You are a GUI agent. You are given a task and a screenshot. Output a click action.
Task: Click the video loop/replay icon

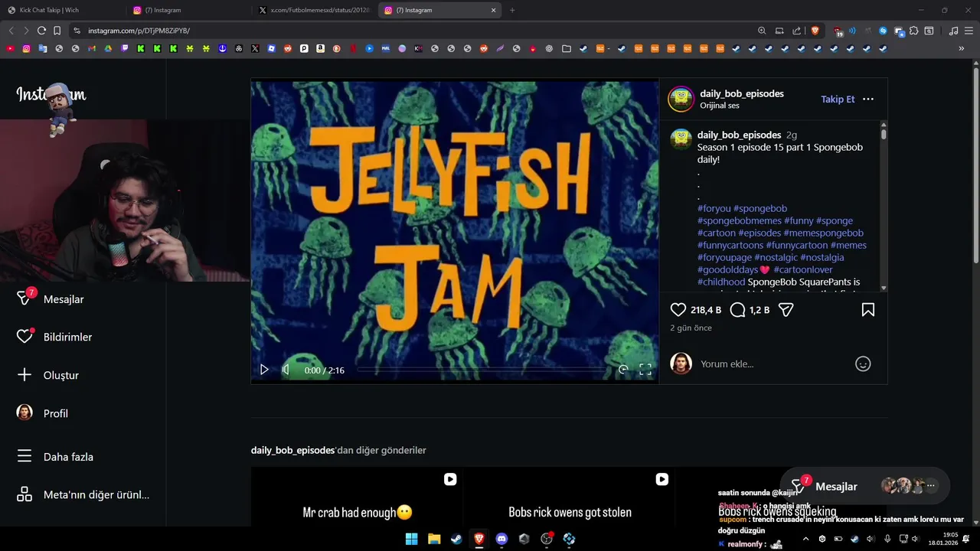coord(623,370)
